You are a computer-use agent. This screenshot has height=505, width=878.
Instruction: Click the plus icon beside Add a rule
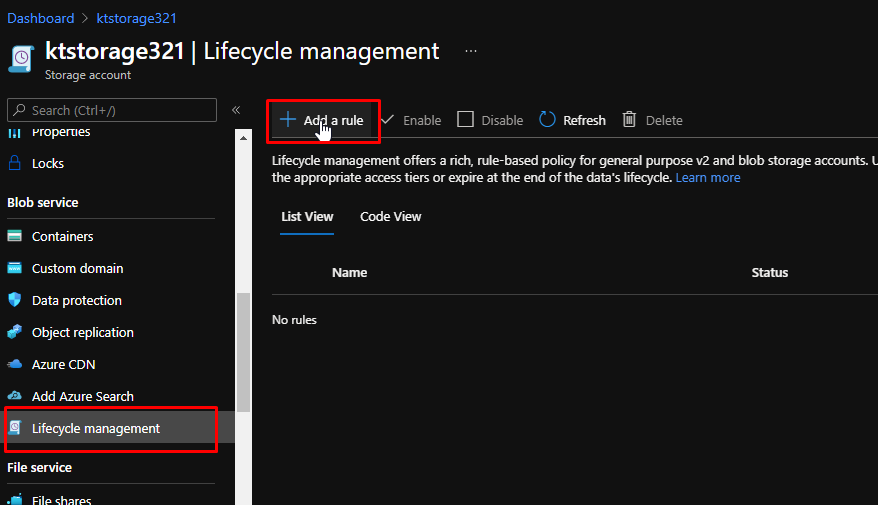pos(288,119)
